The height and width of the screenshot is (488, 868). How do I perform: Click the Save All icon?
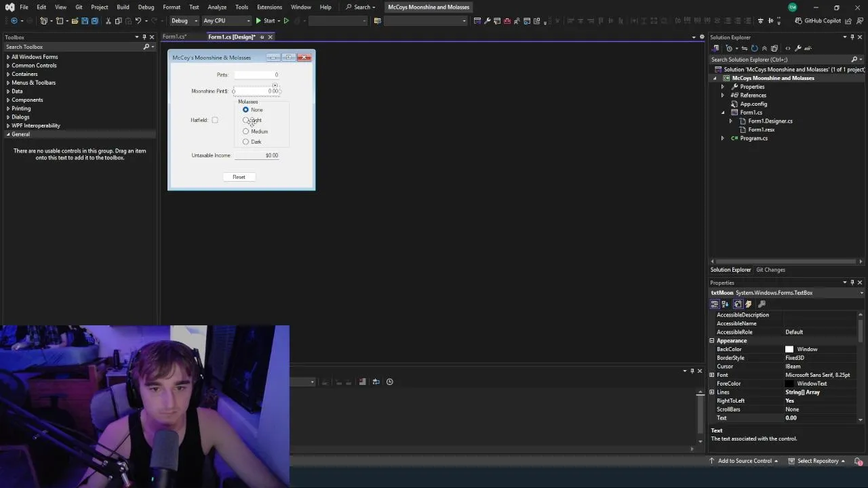point(94,21)
